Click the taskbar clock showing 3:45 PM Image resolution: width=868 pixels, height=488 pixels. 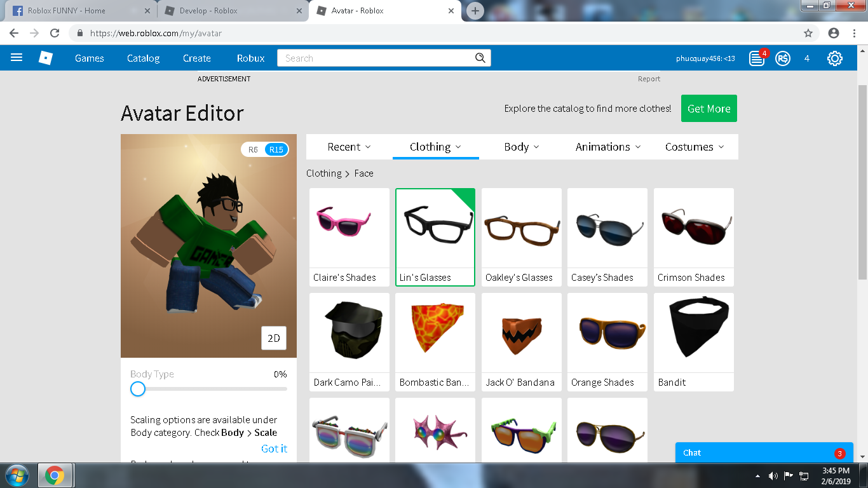836,476
